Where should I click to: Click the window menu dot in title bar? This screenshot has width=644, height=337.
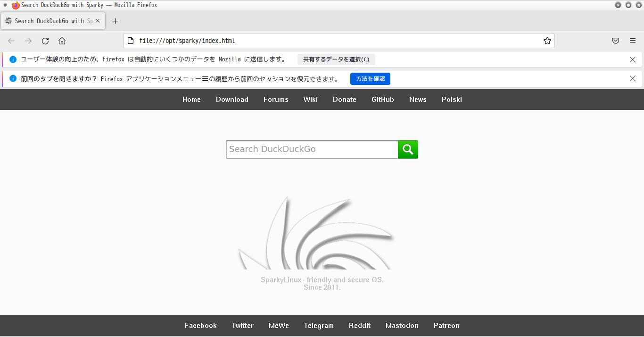pyautogui.click(x=5, y=5)
